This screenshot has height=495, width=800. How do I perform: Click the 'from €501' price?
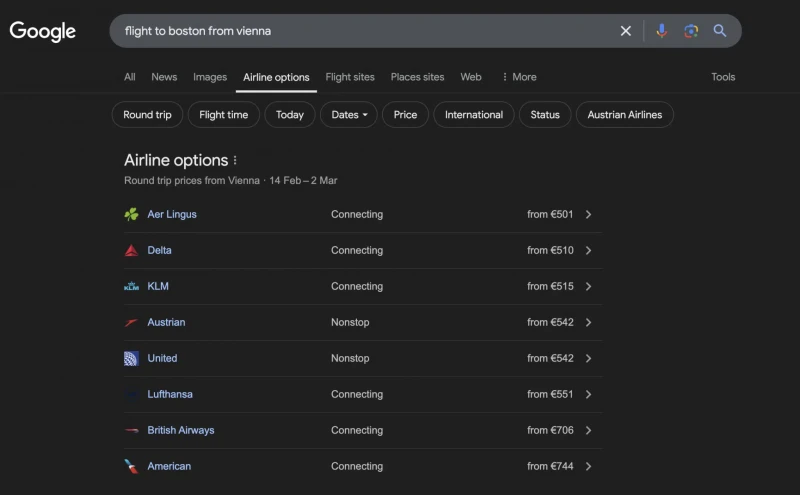[x=550, y=214]
